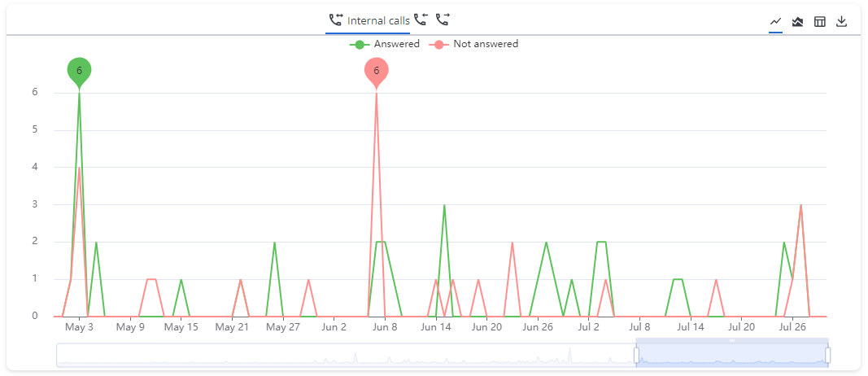The width and height of the screenshot is (868, 376).
Task: Click the pink peak marker labeled 6
Action: pos(376,71)
